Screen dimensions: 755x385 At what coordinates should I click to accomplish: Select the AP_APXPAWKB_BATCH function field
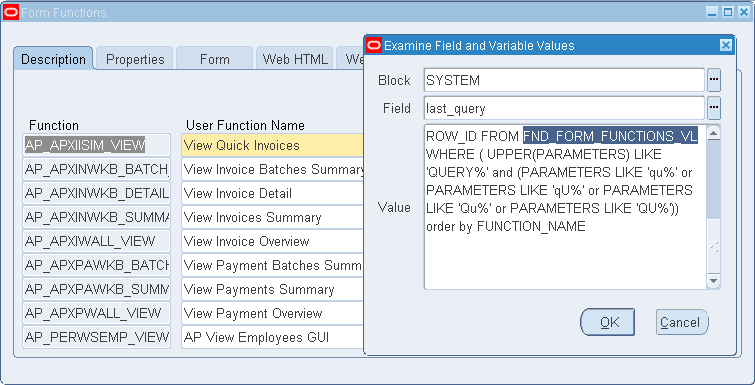(96, 265)
